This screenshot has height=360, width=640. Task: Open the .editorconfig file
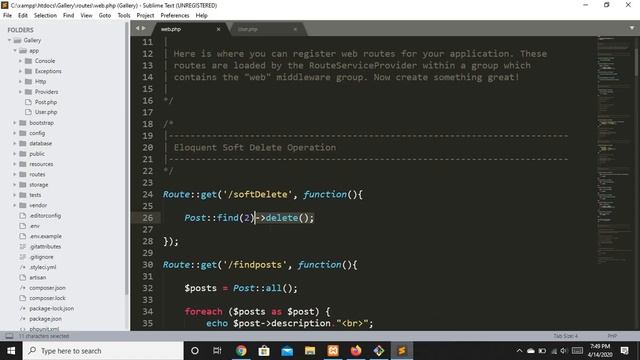click(x=45, y=216)
